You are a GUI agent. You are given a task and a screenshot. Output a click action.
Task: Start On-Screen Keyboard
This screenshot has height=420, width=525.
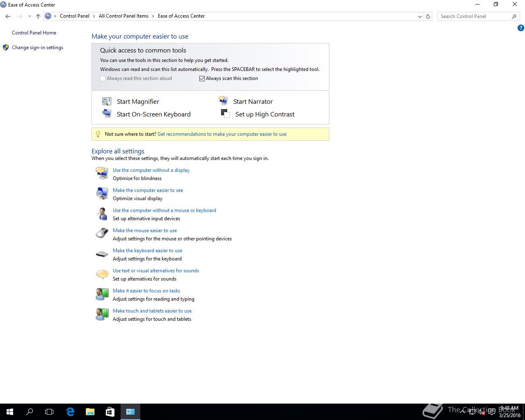click(x=153, y=114)
